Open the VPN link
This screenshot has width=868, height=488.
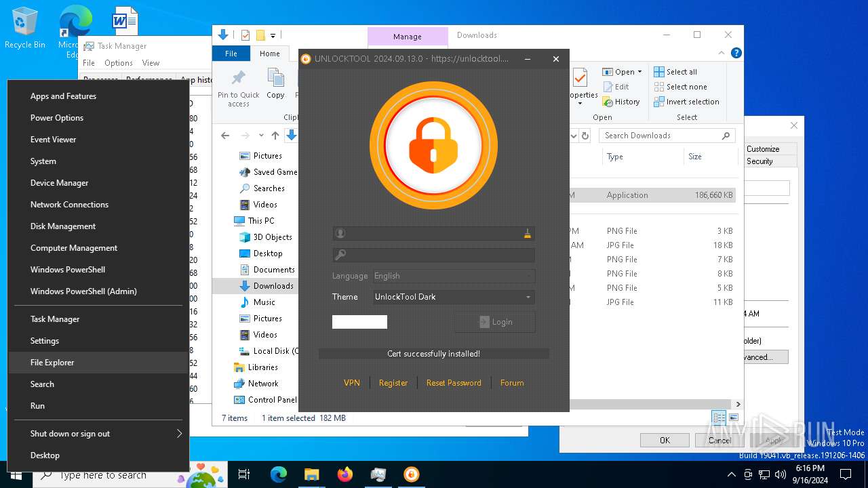[x=352, y=383]
